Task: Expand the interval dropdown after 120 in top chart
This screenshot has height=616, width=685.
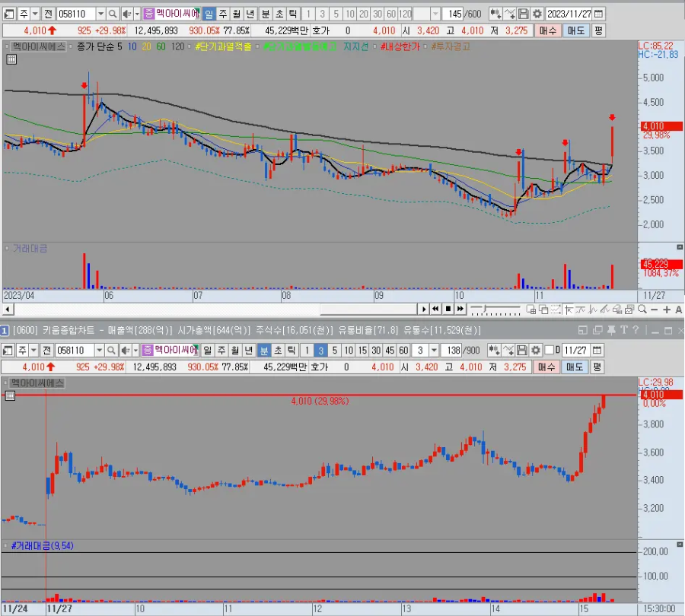Action: (x=435, y=14)
